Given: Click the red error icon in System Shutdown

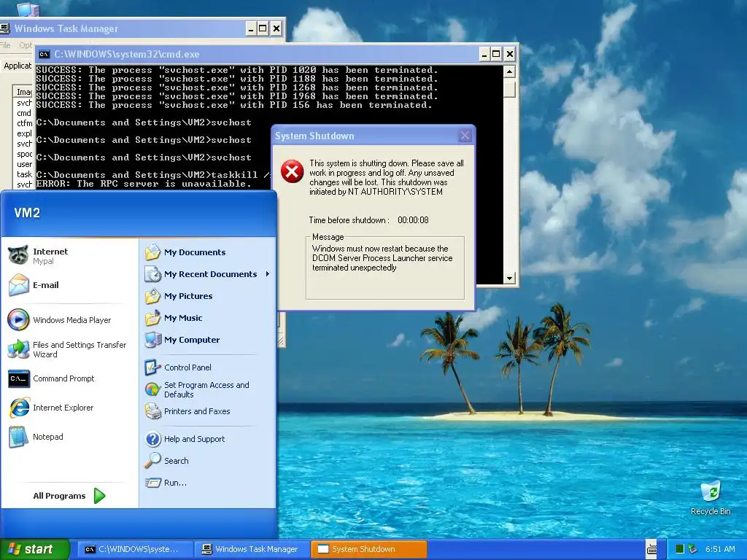Looking at the screenshot, I should 292,171.
